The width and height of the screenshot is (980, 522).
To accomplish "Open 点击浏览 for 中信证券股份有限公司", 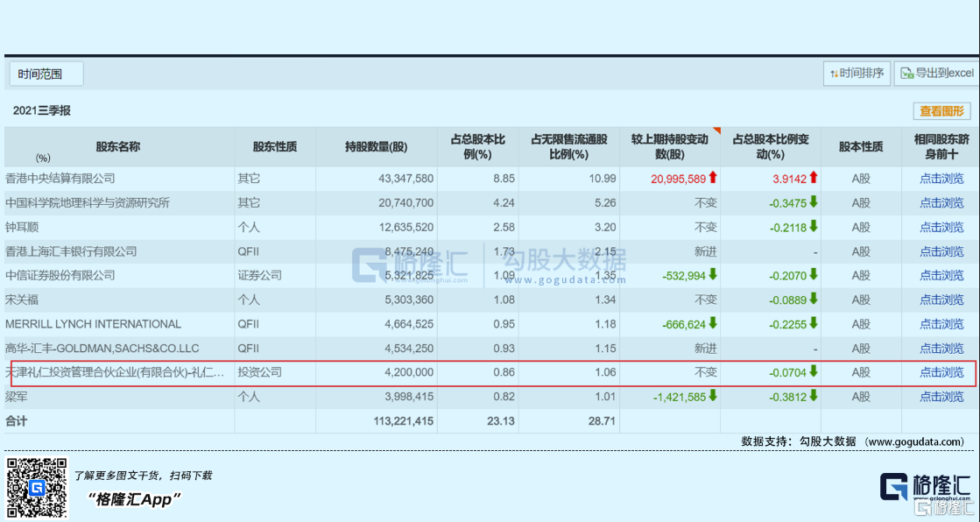I will [941, 276].
